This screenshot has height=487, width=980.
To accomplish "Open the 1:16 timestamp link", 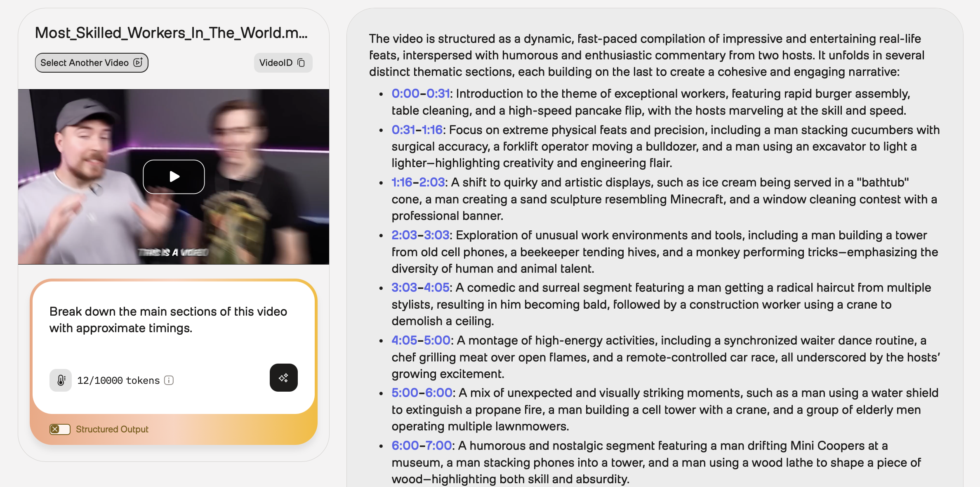I will [402, 182].
